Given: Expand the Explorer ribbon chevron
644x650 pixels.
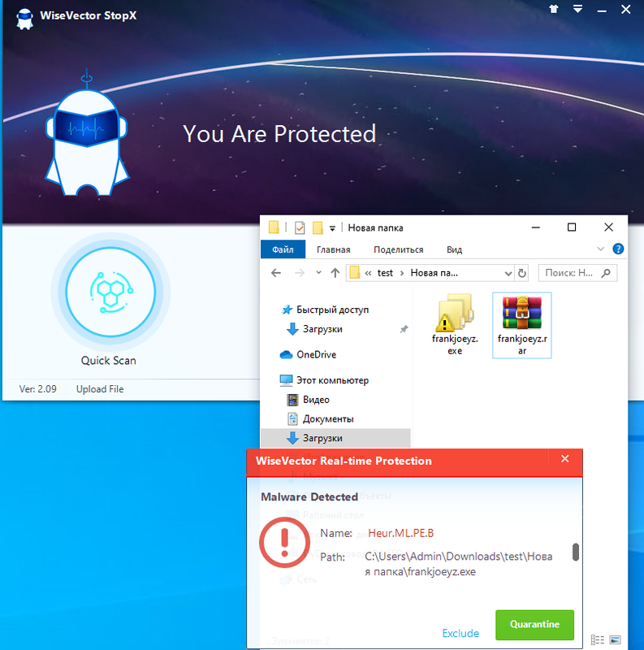Looking at the screenshot, I should pyautogui.click(x=600, y=249).
